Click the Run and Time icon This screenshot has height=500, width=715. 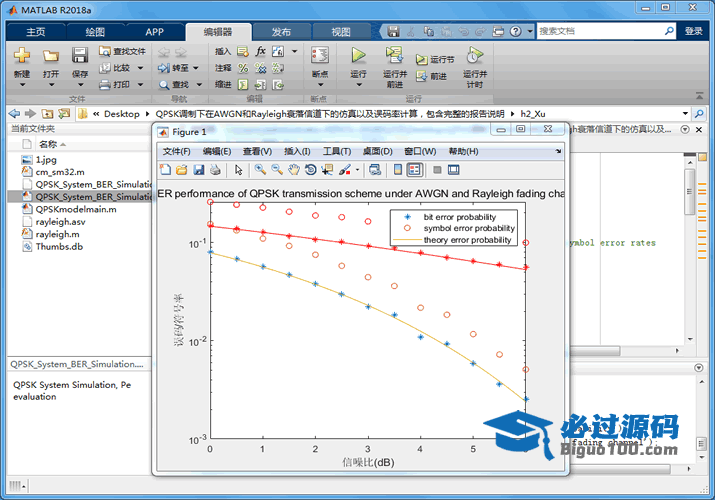474,55
